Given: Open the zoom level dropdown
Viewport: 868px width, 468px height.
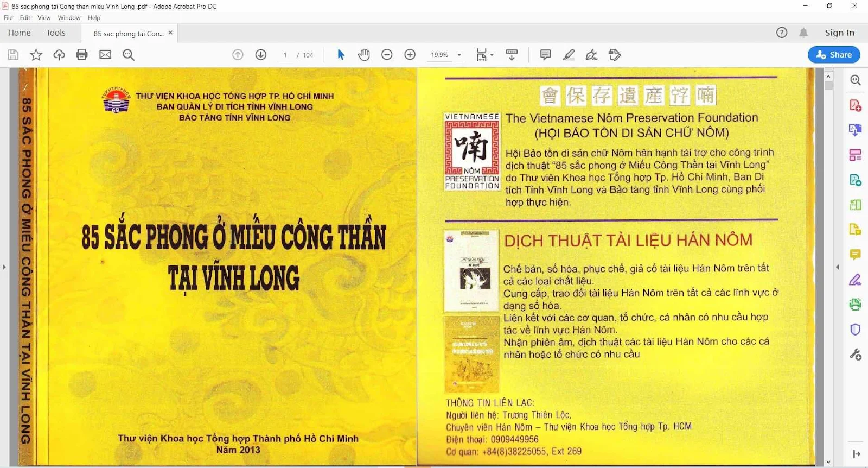Looking at the screenshot, I should point(459,55).
